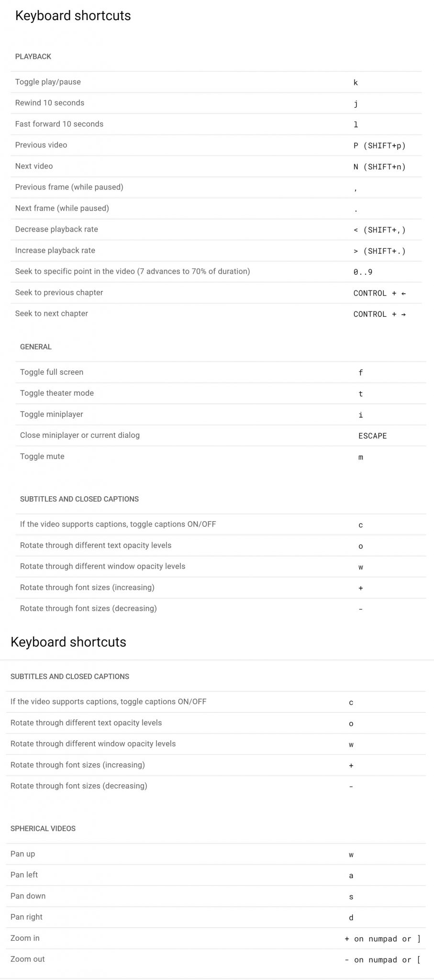The image size is (434, 980).
Task: Click the CONTROL + → shortcut text
Action: pyautogui.click(x=379, y=314)
